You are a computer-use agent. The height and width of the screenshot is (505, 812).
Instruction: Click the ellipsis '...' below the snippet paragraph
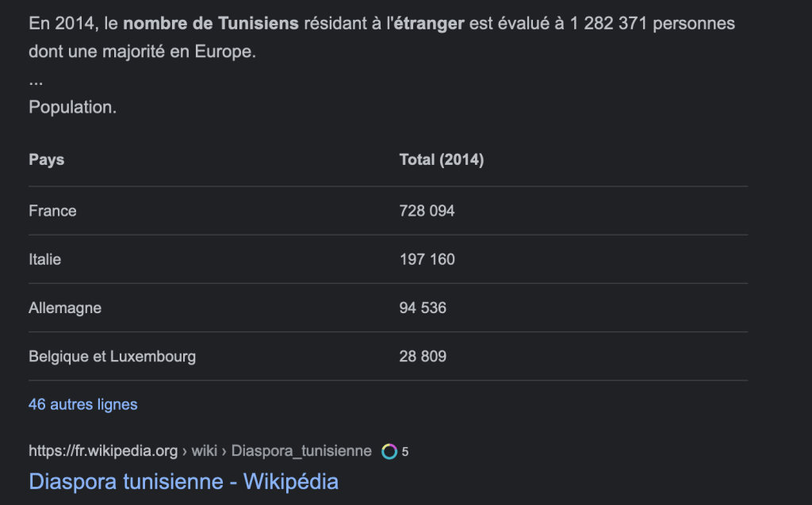point(36,80)
